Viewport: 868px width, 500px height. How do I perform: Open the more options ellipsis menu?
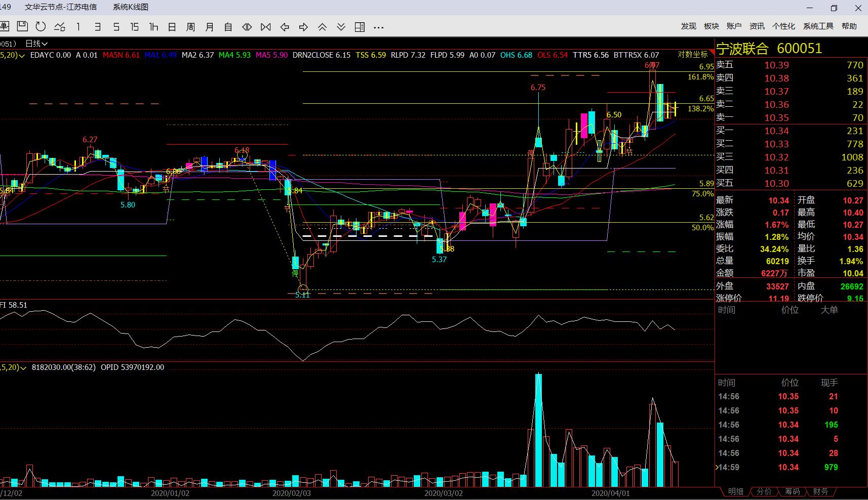tap(378, 27)
